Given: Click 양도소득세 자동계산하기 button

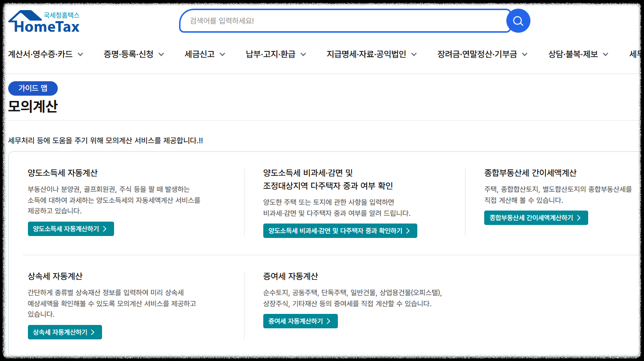Looking at the screenshot, I should (x=70, y=229).
